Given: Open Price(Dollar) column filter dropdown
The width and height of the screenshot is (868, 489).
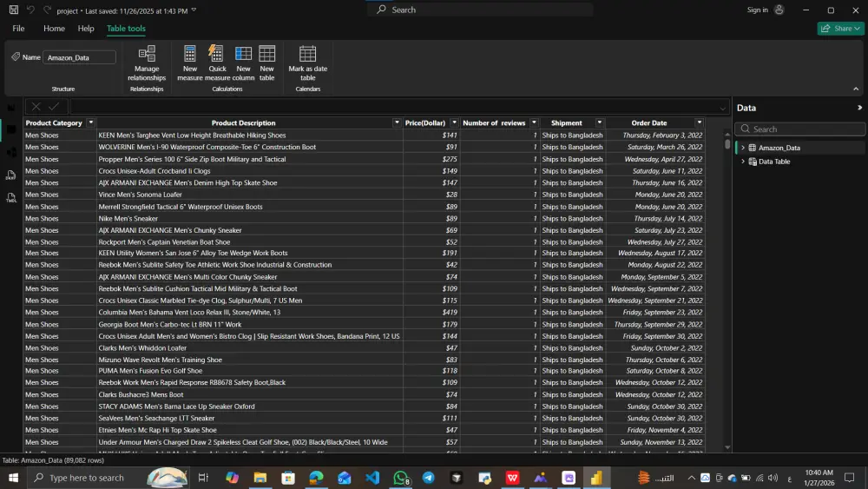Looking at the screenshot, I should point(454,123).
